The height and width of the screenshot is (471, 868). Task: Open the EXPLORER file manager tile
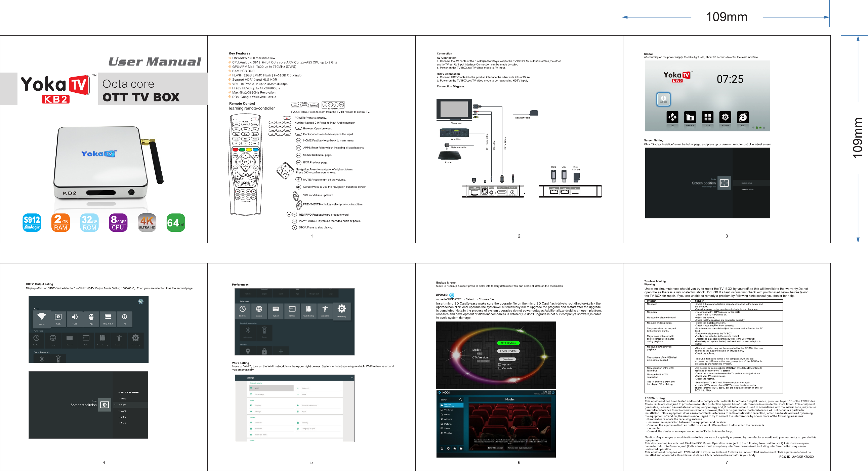(690, 117)
